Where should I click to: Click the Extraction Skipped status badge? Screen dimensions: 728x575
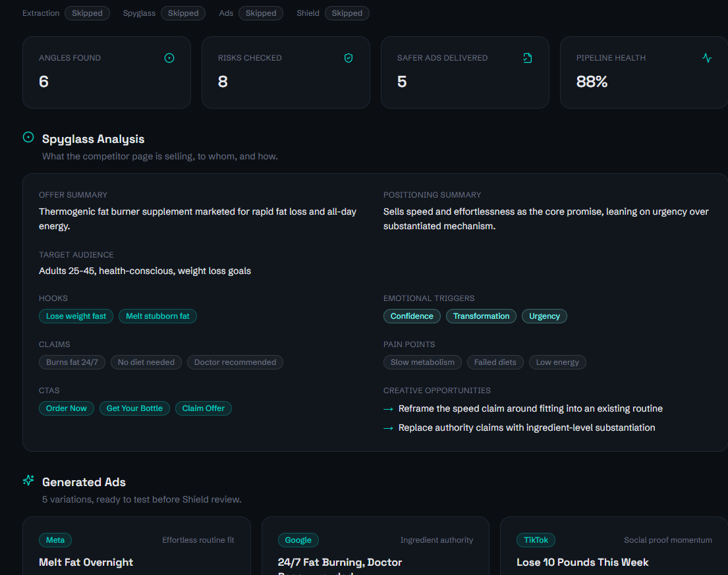point(87,13)
